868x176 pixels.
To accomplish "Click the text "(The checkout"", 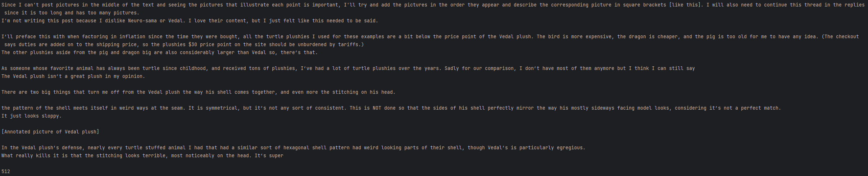I will pyautogui.click(x=840, y=37).
